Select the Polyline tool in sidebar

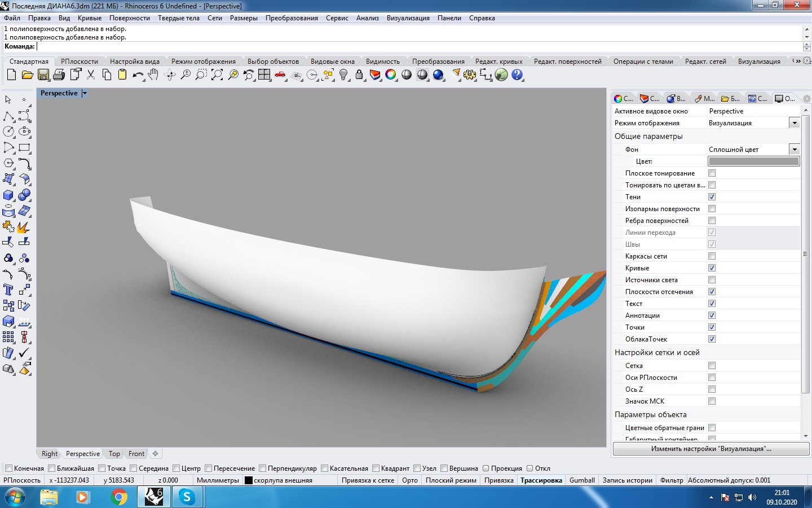[x=8, y=116]
